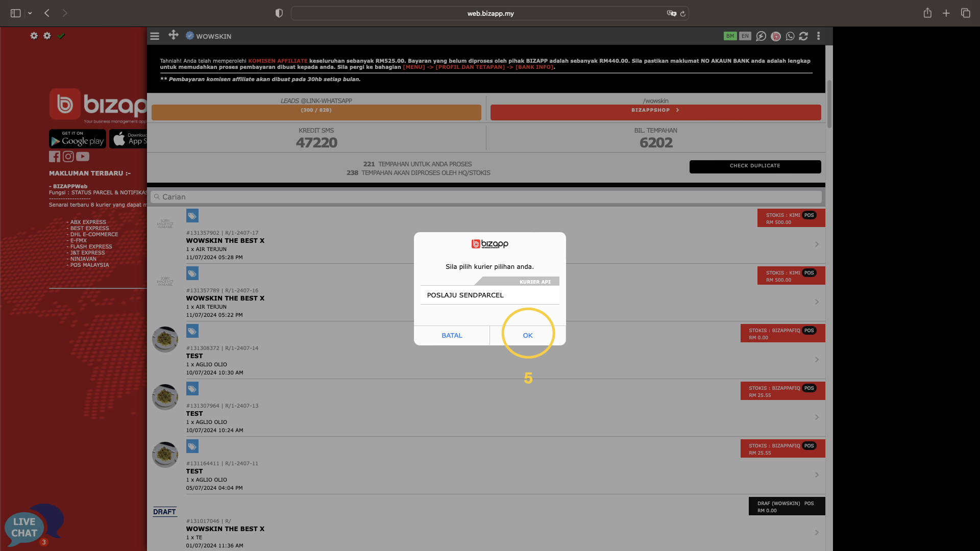Click the Bizapp logo in the sidebar
Viewport: 980px width, 551px height.
pos(98,106)
